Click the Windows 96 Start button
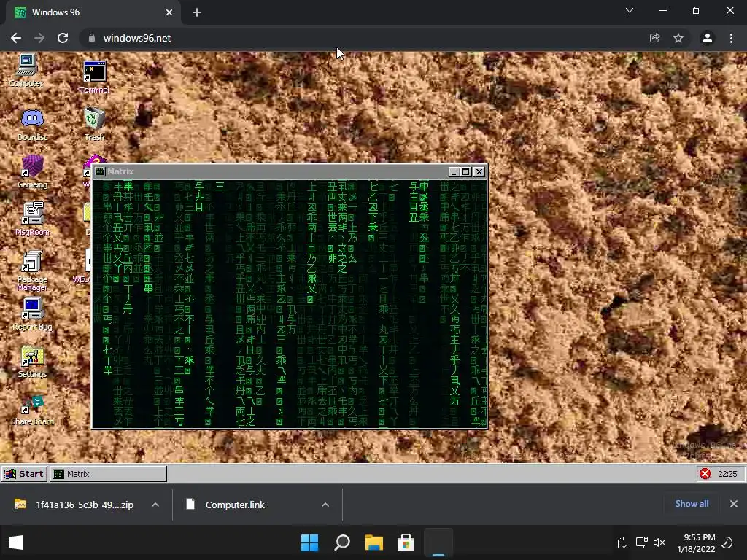This screenshot has height=560, width=747. (x=24, y=474)
